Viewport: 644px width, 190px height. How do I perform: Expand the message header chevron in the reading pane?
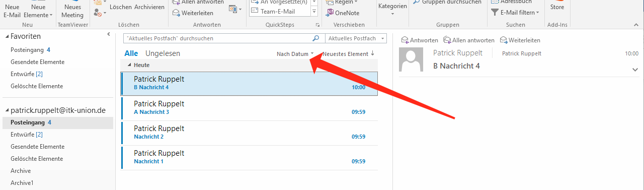pos(635,70)
